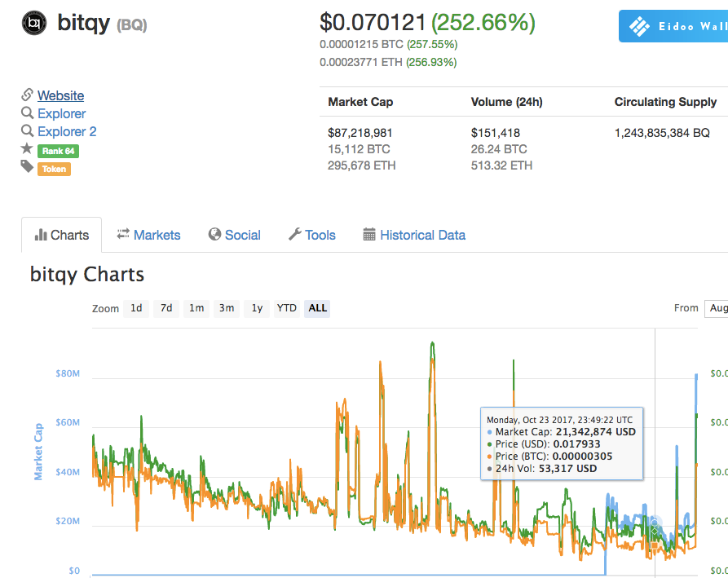728x578 pixels.
Task: Click the Circulating Supply column header
Action: 665,102
